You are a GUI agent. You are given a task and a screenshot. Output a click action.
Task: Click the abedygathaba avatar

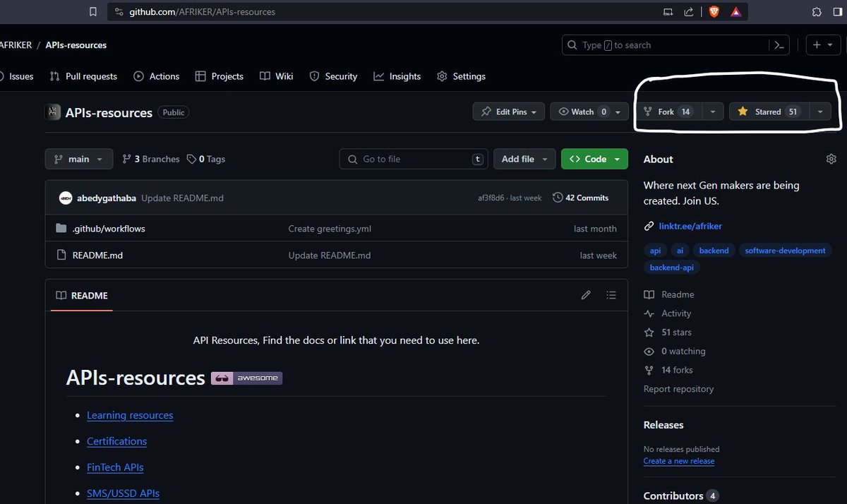tap(66, 198)
